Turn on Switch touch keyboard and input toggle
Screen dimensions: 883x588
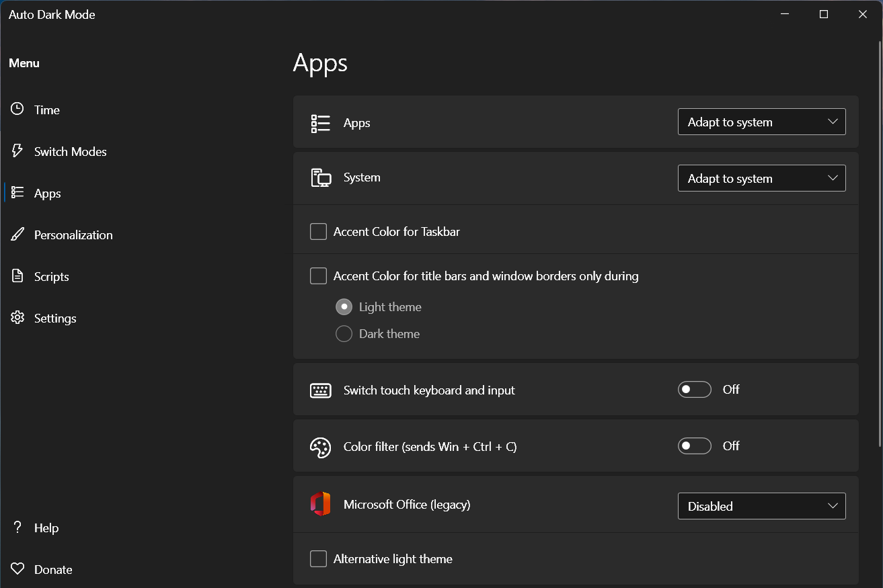click(x=695, y=389)
